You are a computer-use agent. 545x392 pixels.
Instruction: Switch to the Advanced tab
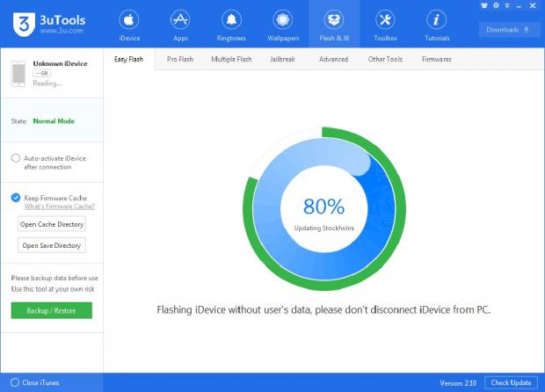334,59
